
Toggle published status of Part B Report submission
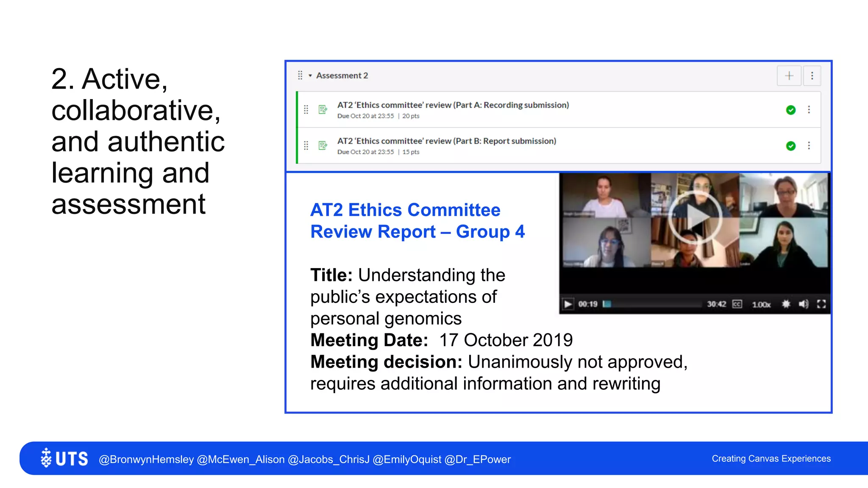point(790,146)
